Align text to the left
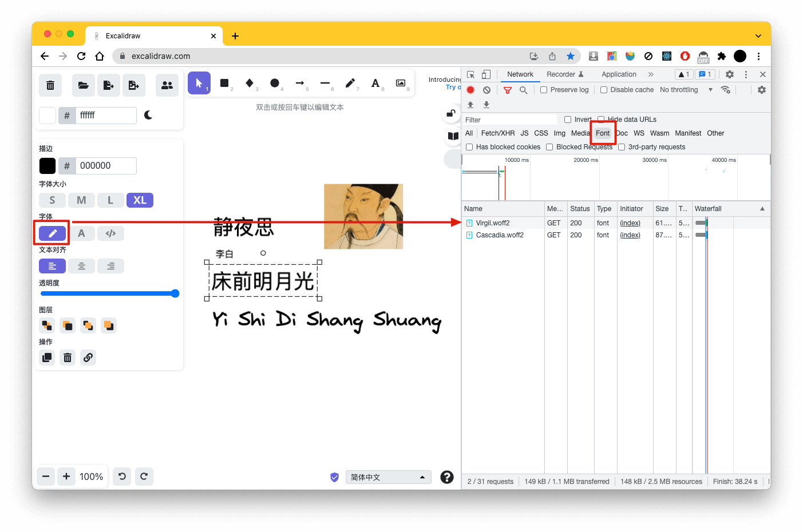The height and width of the screenshot is (532, 803). pyautogui.click(x=52, y=266)
